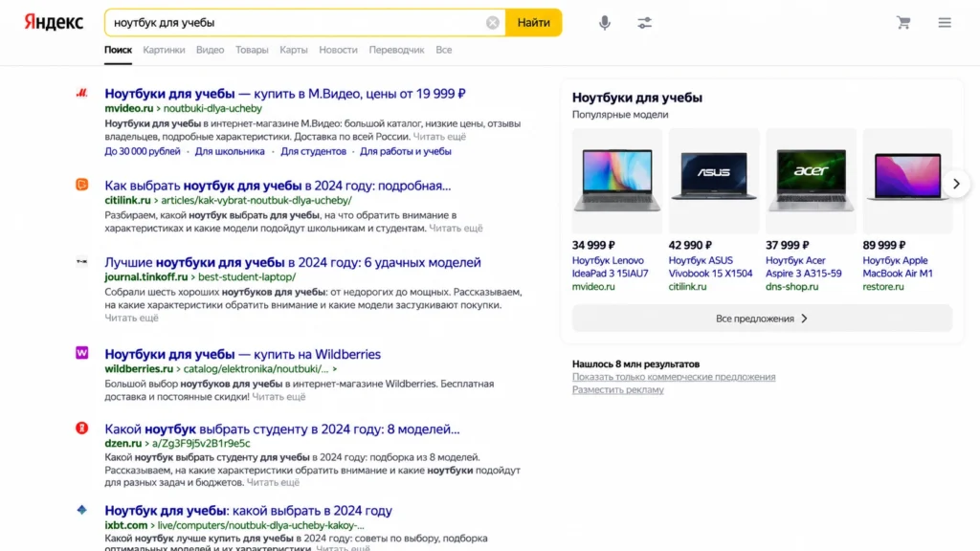This screenshot has width=980, height=551.
Task: Open the hamburger menu icon
Action: (945, 23)
